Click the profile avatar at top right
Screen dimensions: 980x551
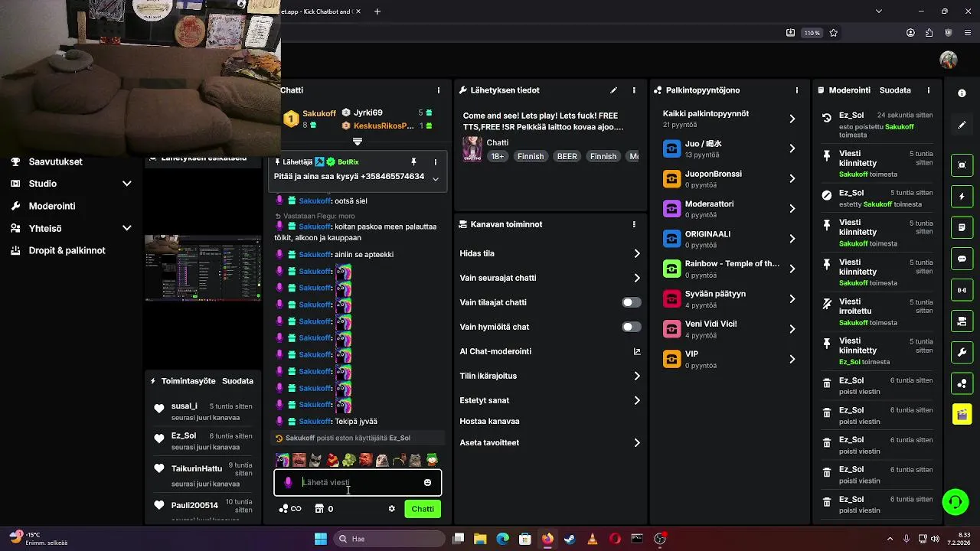949,60
